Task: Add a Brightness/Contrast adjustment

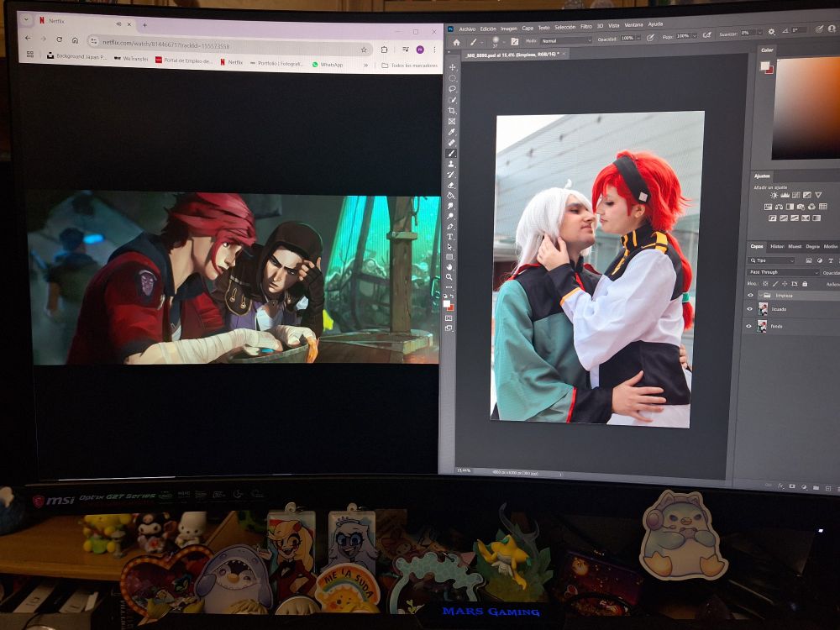Action: pos(774,195)
